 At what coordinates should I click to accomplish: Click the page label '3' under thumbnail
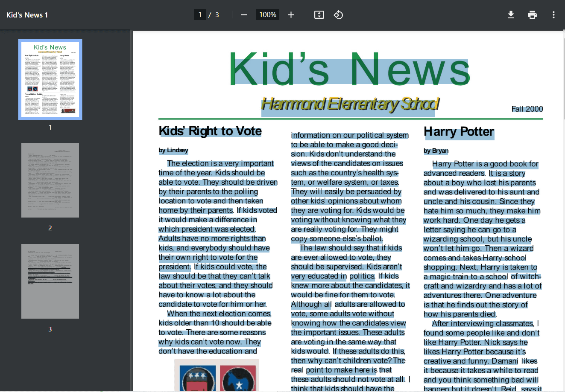(50, 329)
